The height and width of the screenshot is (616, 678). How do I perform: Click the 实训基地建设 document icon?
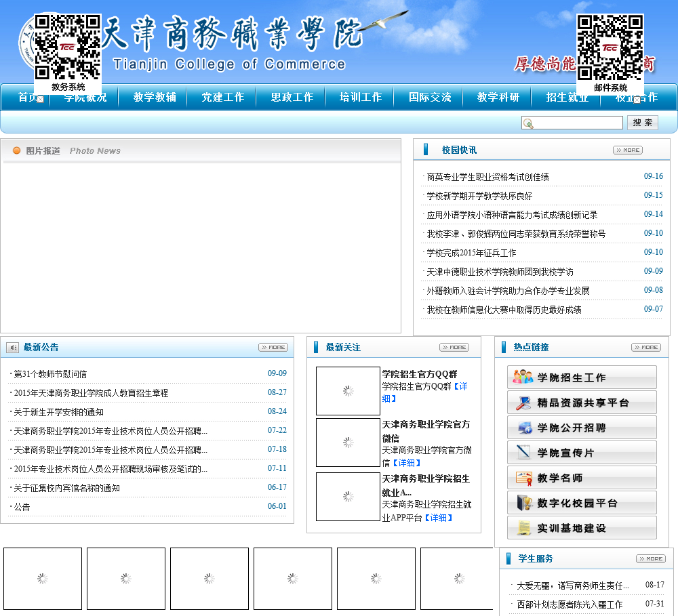pos(523,529)
